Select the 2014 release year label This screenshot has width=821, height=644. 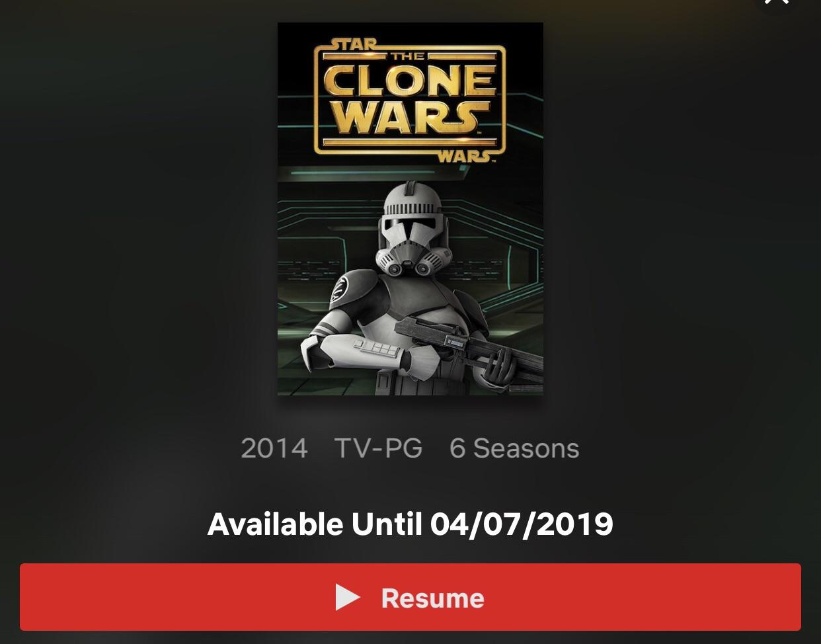274,448
